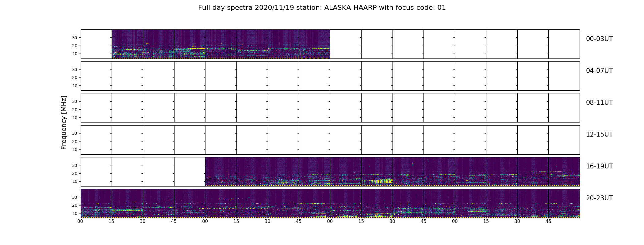Select the 20 MHz tick in the 20-23UT row
644x245 pixels.
click(x=75, y=205)
